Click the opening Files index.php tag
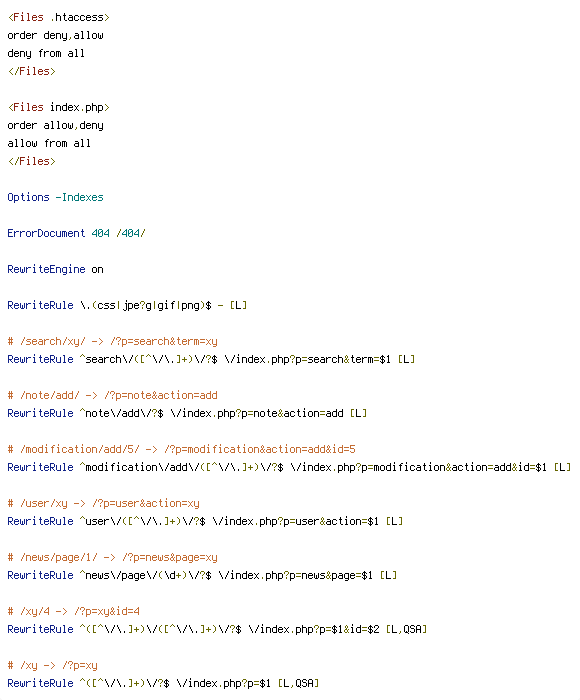The width and height of the screenshot is (580, 700). [x=58, y=108]
